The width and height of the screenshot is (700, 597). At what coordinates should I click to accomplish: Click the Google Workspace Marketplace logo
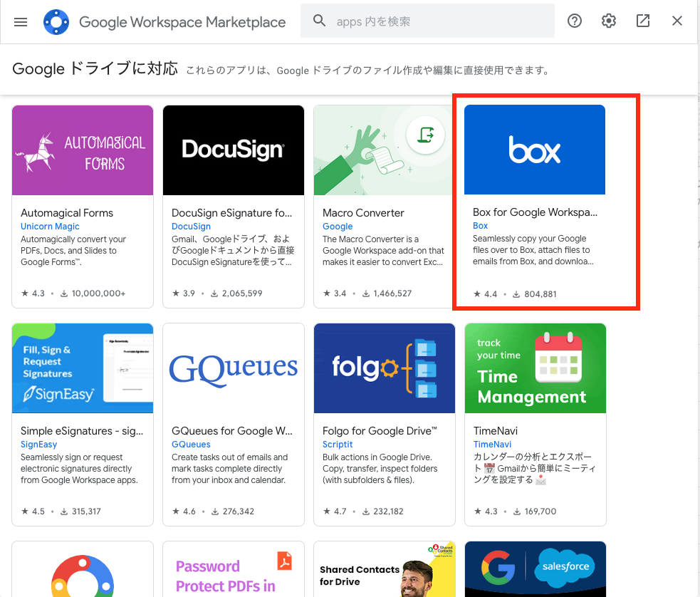[56, 22]
